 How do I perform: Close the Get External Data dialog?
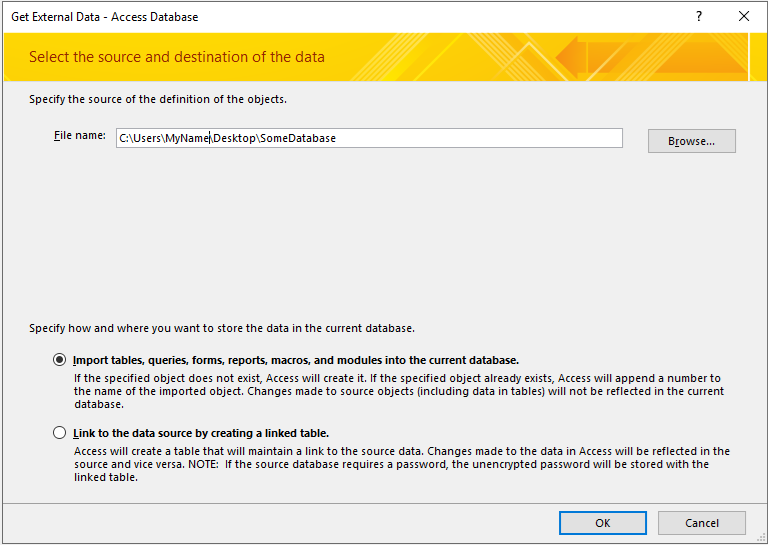tap(743, 17)
